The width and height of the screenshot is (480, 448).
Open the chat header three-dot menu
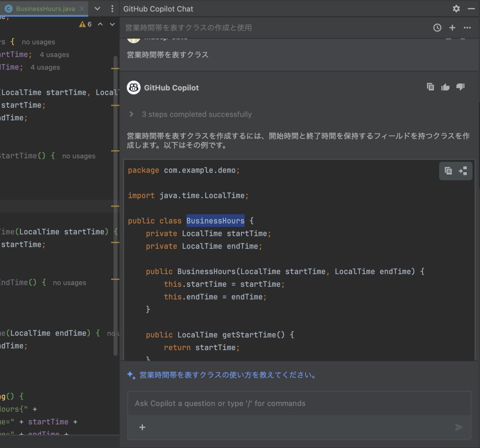[467, 28]
